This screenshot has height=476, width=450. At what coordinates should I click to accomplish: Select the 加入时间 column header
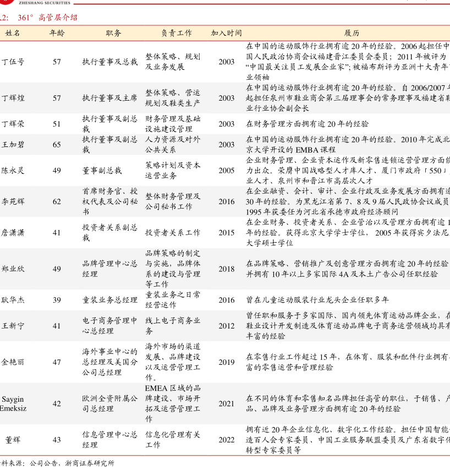(x=226, y=33)
